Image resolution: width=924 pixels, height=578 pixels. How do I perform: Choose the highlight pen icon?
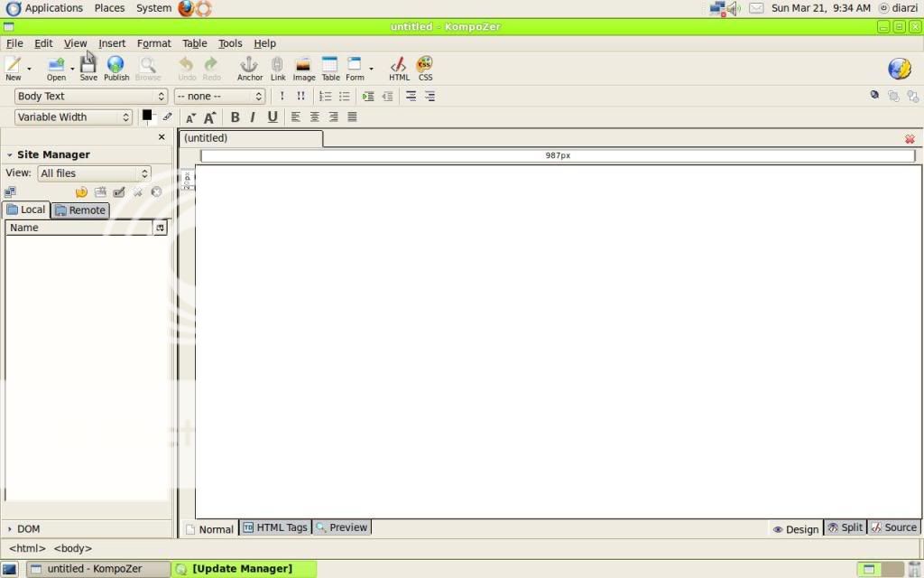[167, 117]
